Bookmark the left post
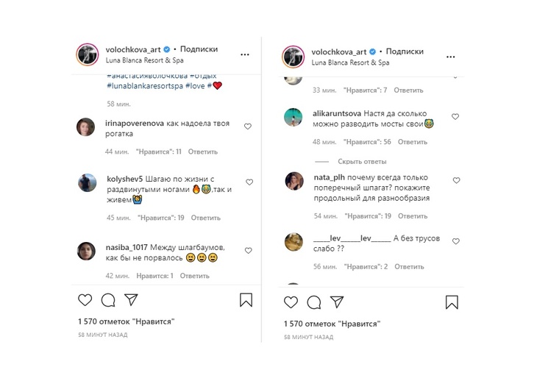Screen dimensions: 537x392 [246, 300]
